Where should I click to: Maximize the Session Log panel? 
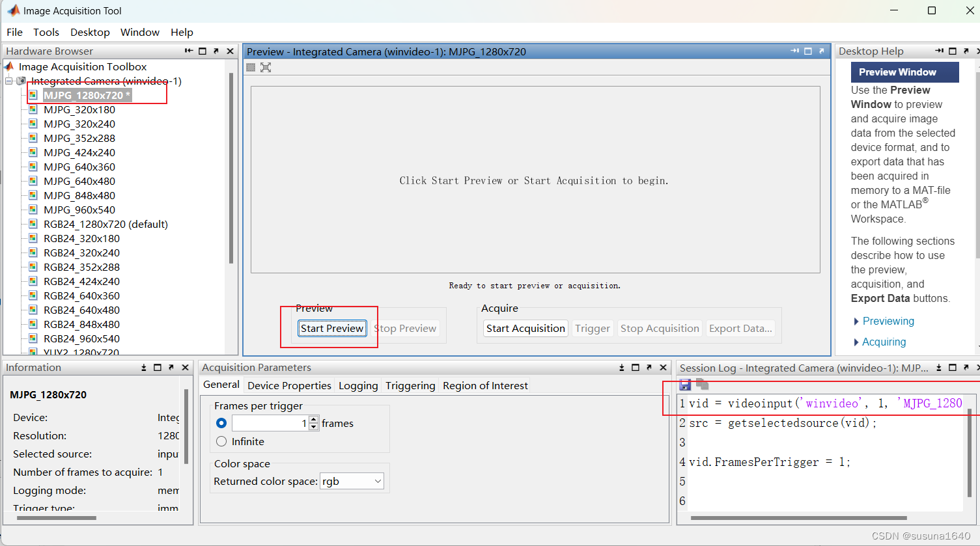(953, 368)
